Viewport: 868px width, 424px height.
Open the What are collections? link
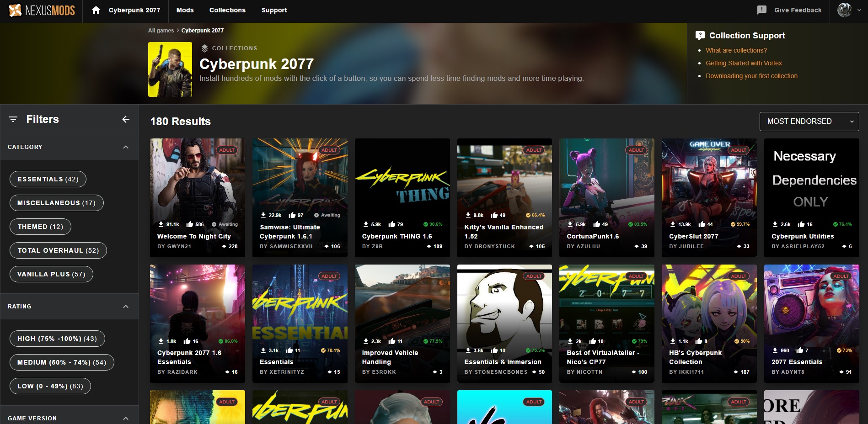[x=736, y=50]
